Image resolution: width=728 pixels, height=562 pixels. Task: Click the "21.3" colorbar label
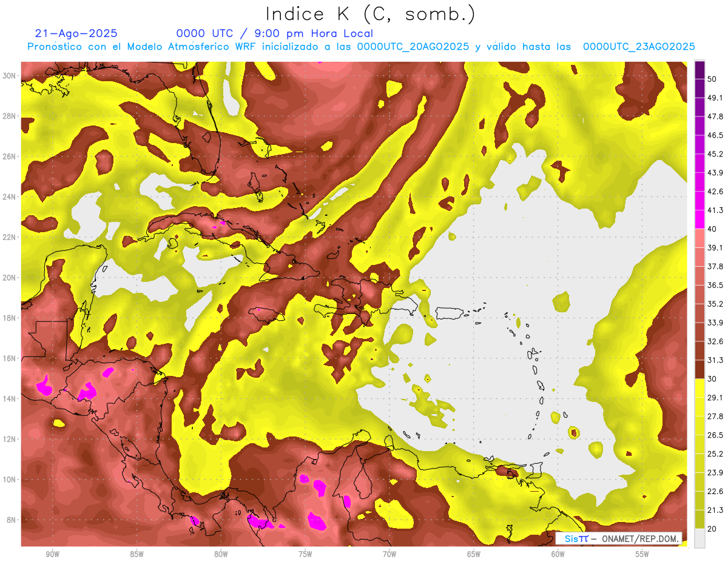pos(715,510)
